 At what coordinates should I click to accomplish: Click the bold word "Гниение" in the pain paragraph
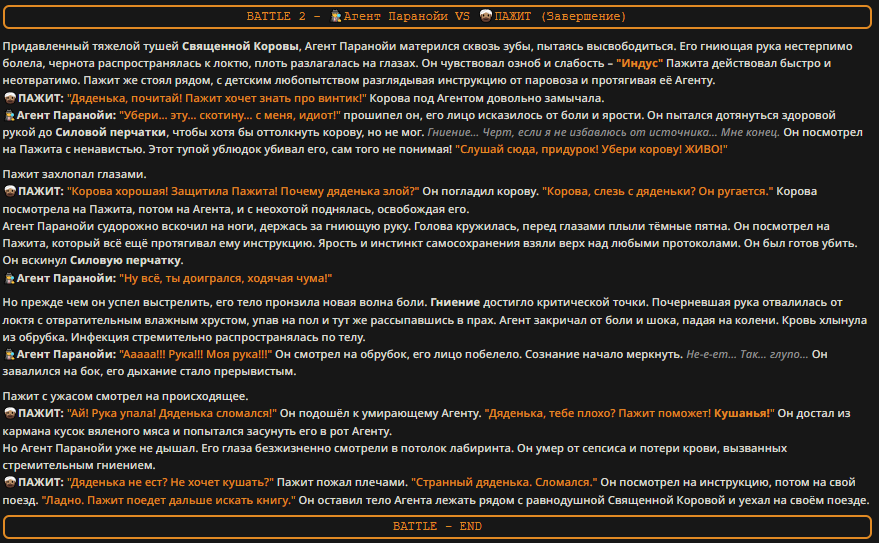(x=455, y=303)
